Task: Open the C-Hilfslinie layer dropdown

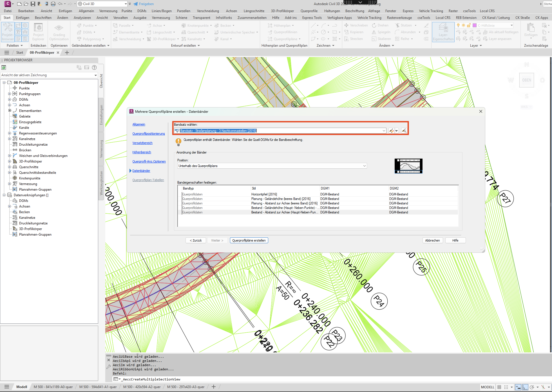Action: click(511, 25)
